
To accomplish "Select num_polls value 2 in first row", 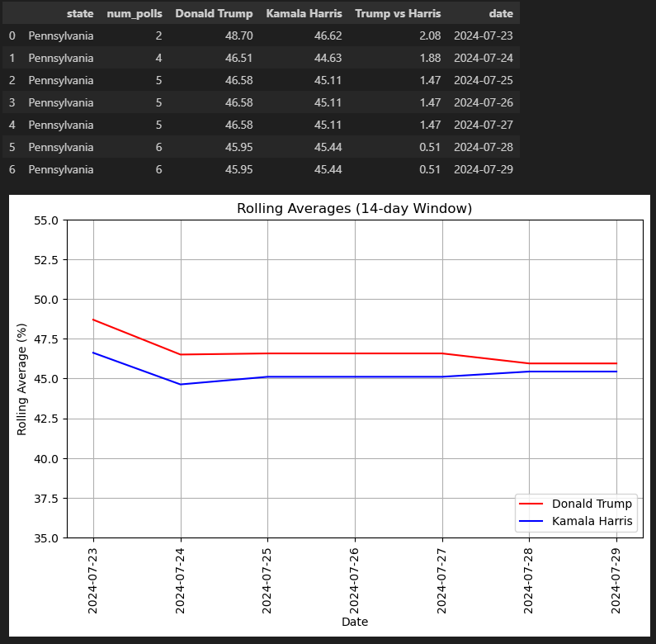I will click(x=158, y=36).
